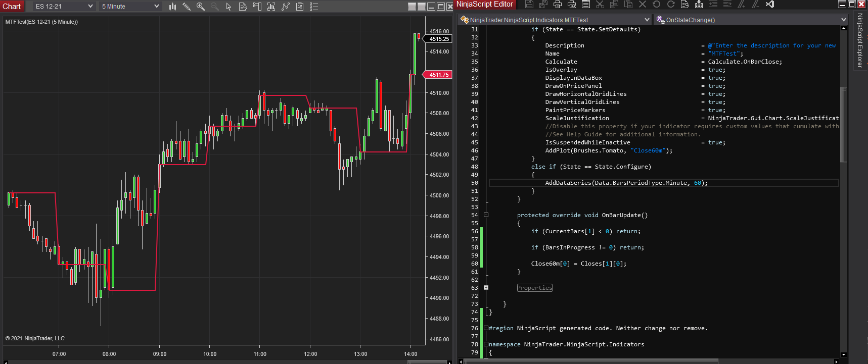Click the IsSuspendedWhileInactive property line
Viewport: 868px width, 364px height.
click(635, 142)
